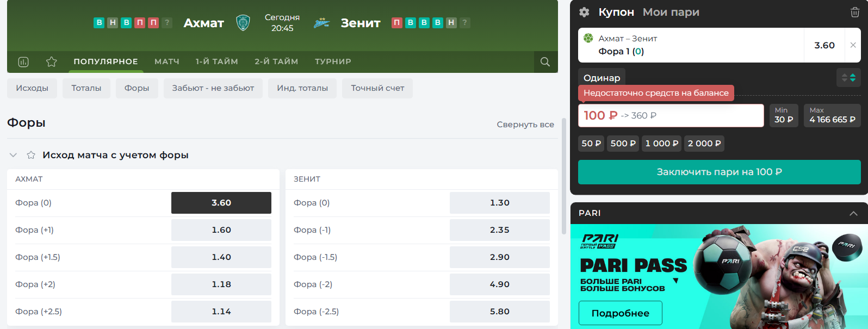Click soccer ball icon in coupon
The width and height of the screenshot is (868, 329).
[588, 38]
